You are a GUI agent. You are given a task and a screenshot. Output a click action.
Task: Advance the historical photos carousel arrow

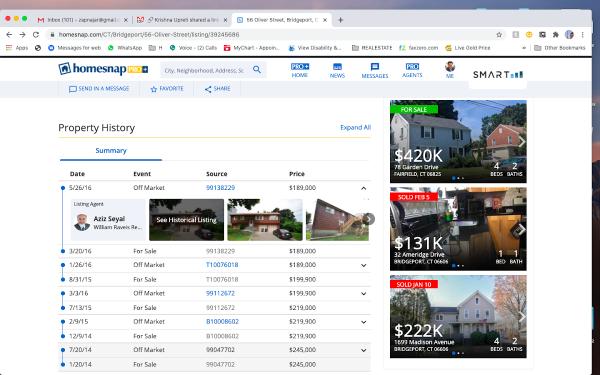pyautogui.click(x=368, y=219)
